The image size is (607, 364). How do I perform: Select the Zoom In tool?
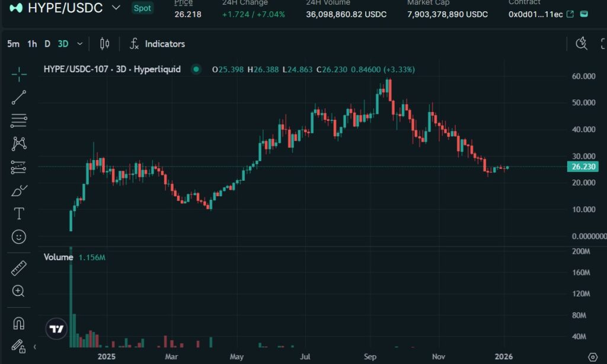[x=18, y=291]
